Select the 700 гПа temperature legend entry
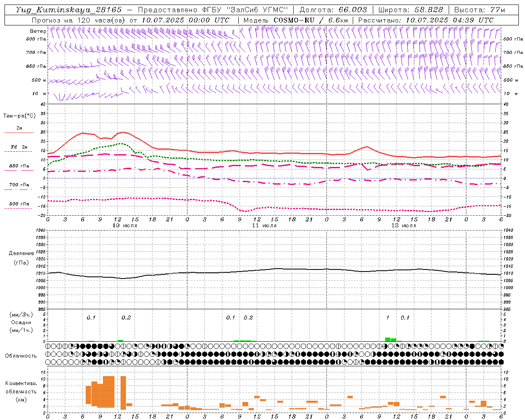Viewport: 525px width, 420px height. click(19, 187)
